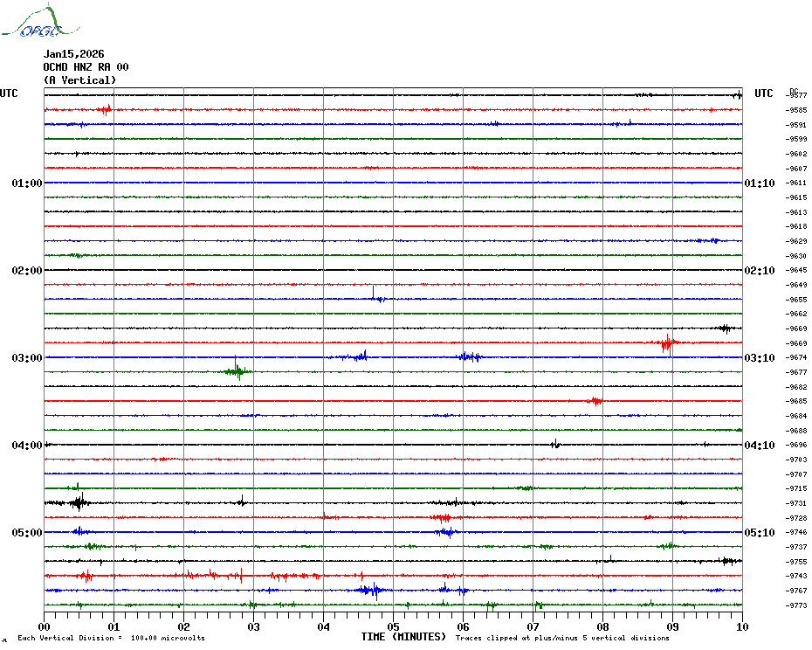Click the 00 minute tick on x-axis

click(x=45, y=626)
